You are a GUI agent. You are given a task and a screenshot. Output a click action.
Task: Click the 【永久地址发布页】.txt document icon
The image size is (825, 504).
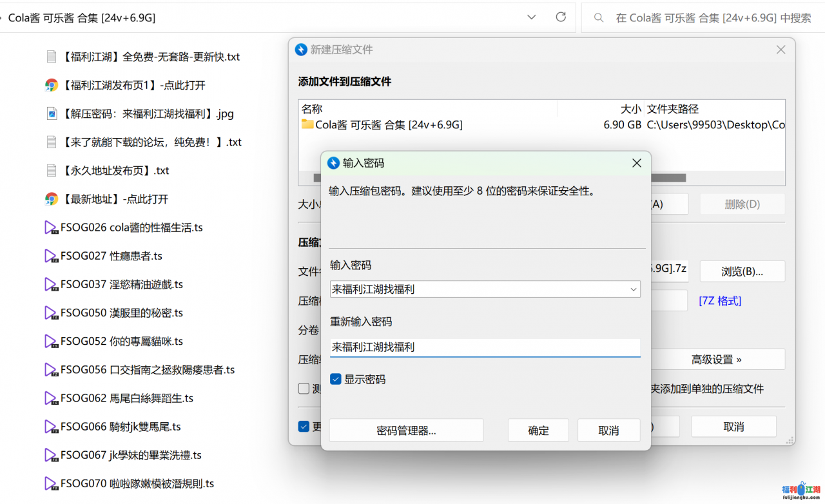52,171
